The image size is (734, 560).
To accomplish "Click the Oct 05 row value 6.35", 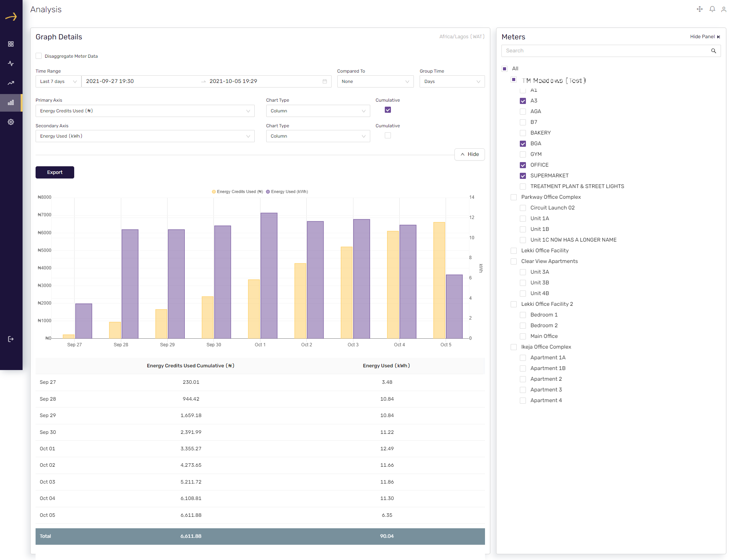I will 387,515.
